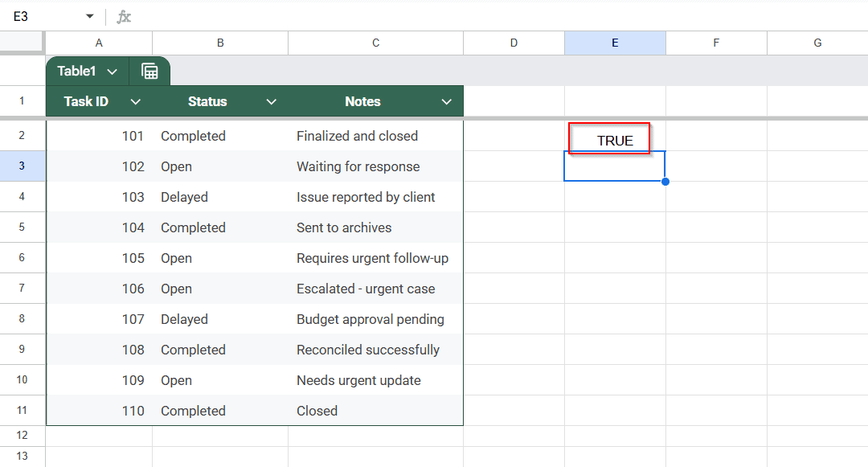868x467 pixels.
Task: Select the 'Issue reported by client' note
Action: [375, 197]
